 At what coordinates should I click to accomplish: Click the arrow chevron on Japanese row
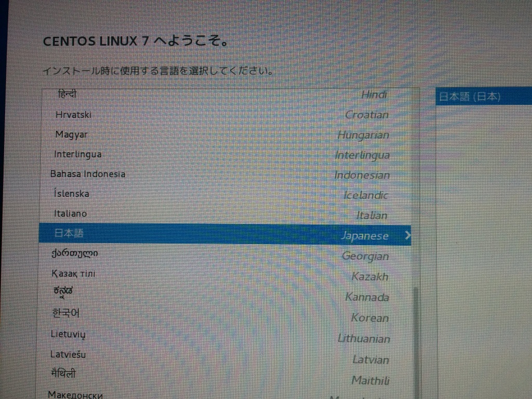[x=407, y=235]
